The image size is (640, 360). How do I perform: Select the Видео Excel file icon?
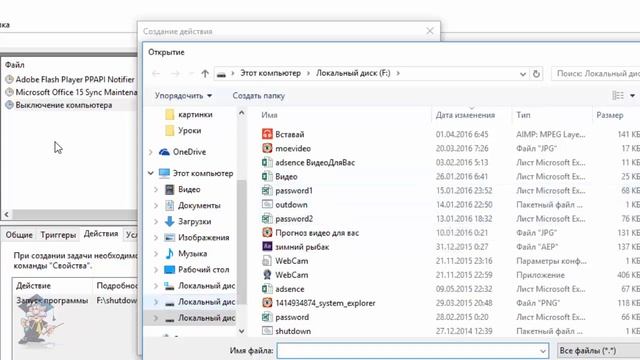(x=267, y=176)
